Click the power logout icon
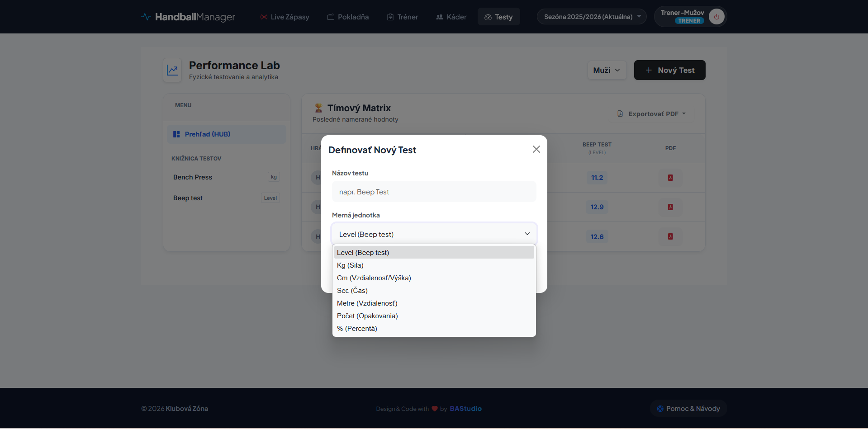The width and height of the screenshot is (868, 429). pyautogui.click(x=716, y=17)
